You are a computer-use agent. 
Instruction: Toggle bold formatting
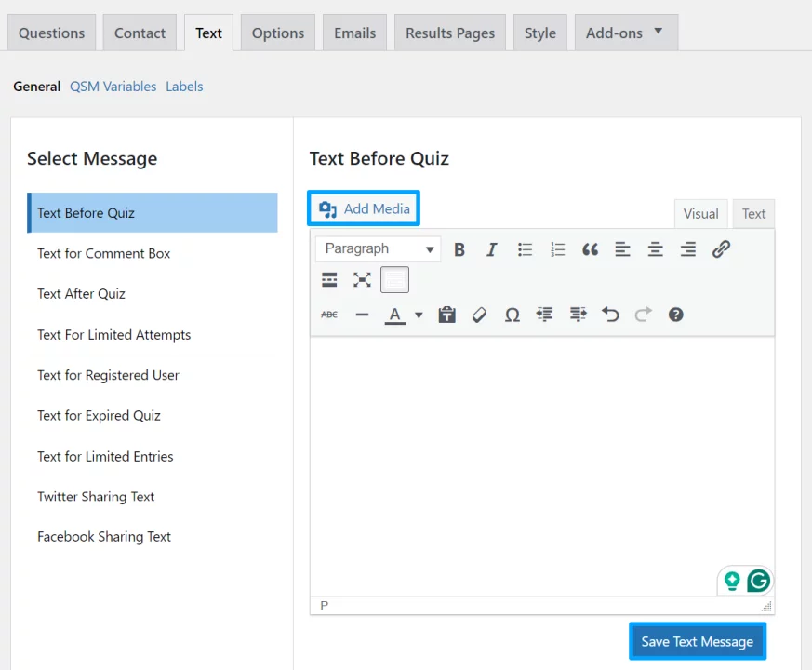tap(459, 248)
